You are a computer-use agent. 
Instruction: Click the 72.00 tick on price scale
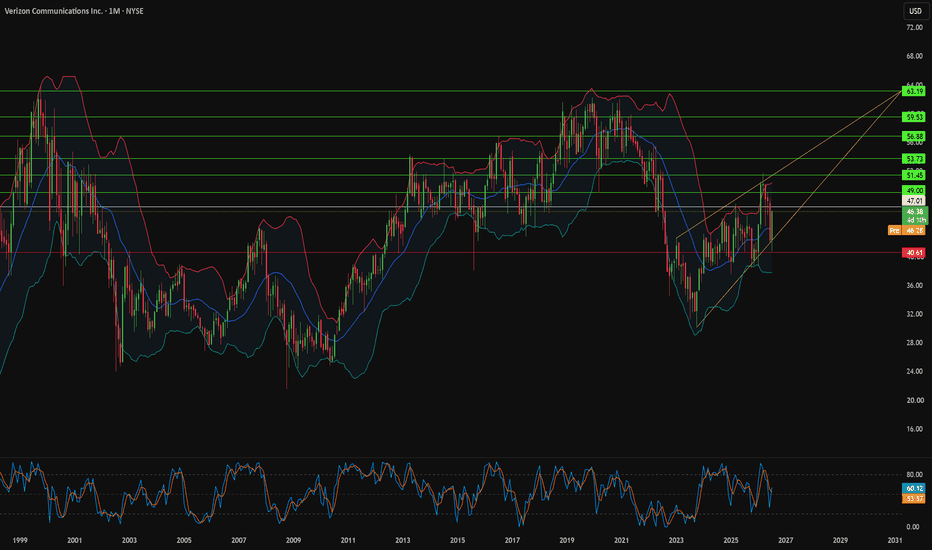pos(914,27)
